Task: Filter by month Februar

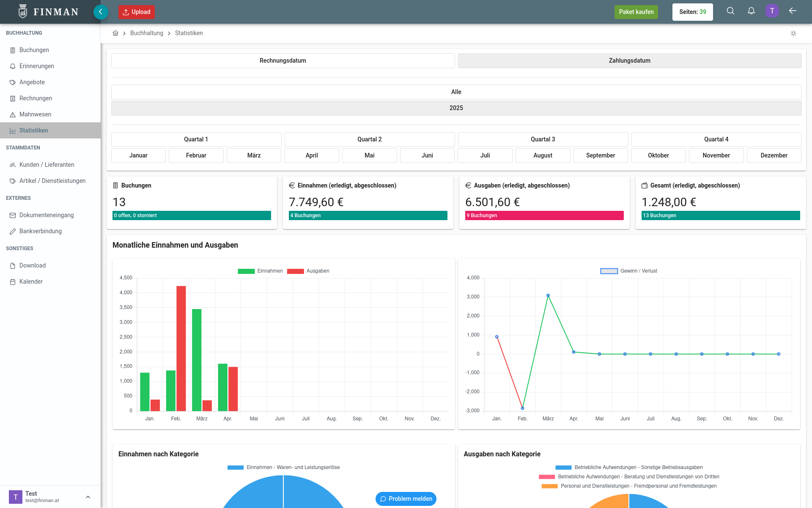Action: click(196, 155)
